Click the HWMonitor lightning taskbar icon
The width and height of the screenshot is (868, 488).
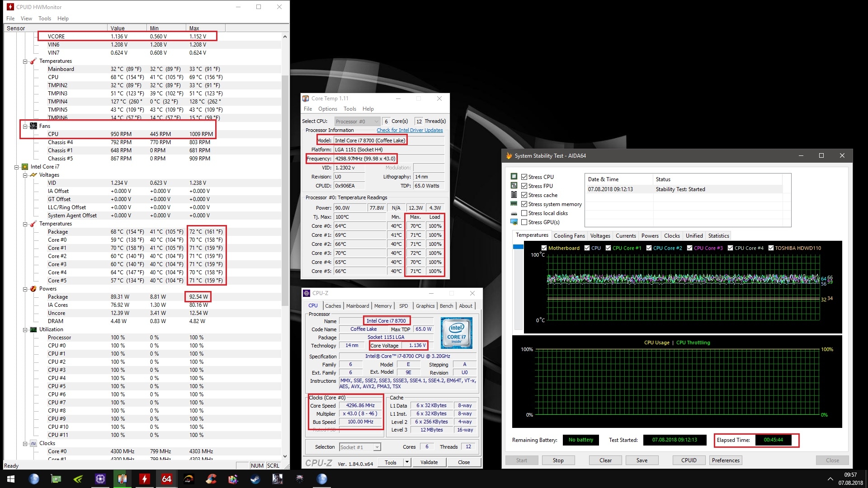click(x=144, y=479)
